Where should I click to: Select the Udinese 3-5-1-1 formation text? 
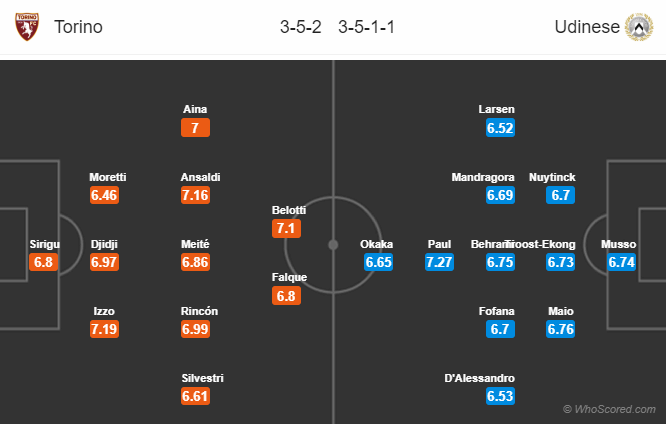click(367, 27)
